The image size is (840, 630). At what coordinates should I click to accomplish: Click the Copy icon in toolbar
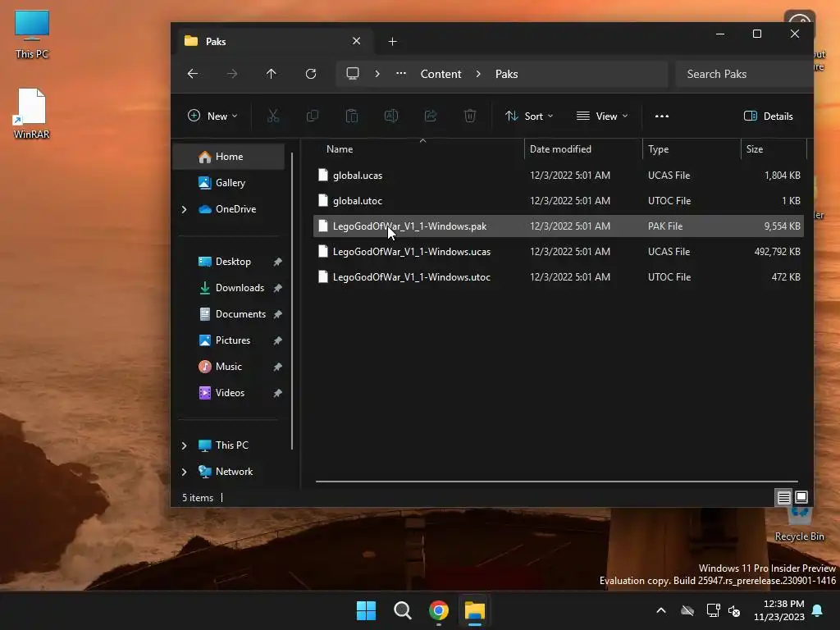click(x=313, y=116)
